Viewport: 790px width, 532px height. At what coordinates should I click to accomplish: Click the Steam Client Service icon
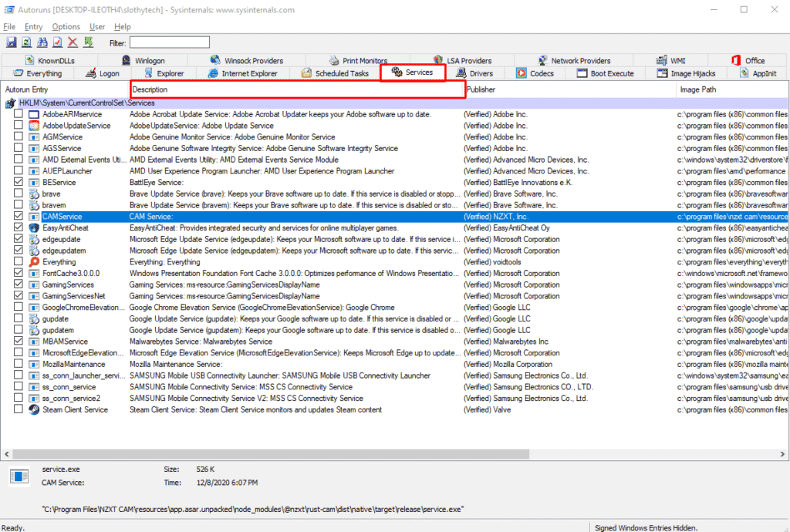[x=34, y=410]
